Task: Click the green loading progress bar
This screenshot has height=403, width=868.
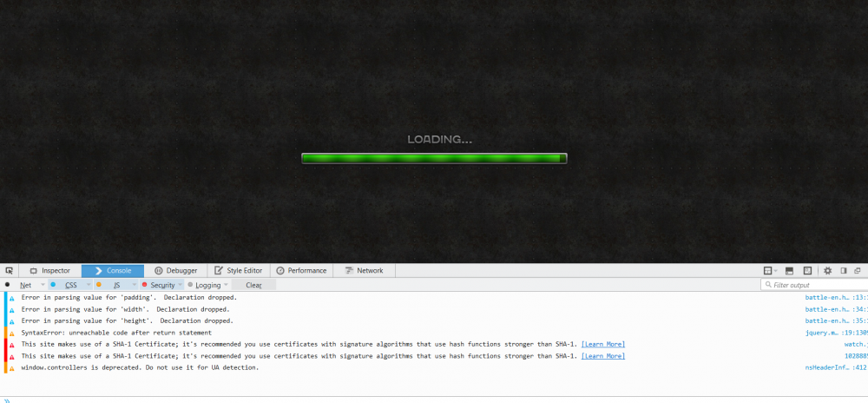Action: (x=434, y=158)
